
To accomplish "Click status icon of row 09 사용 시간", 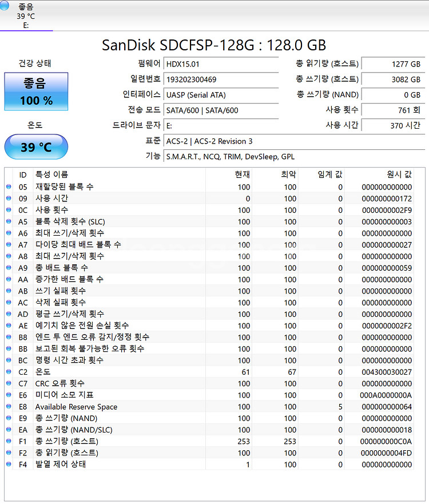I will pos(9,198).
